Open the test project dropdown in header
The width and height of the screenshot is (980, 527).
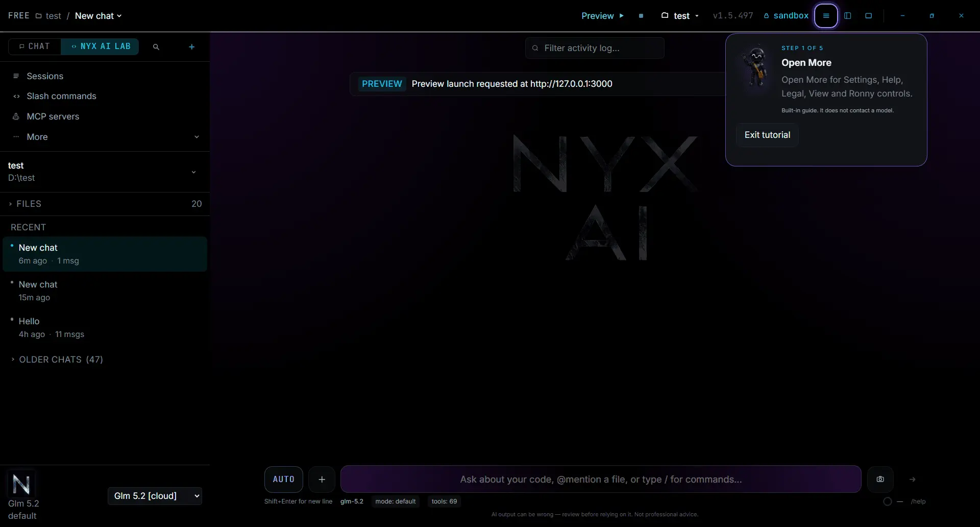pyautogui.click(x=680, y=16)
